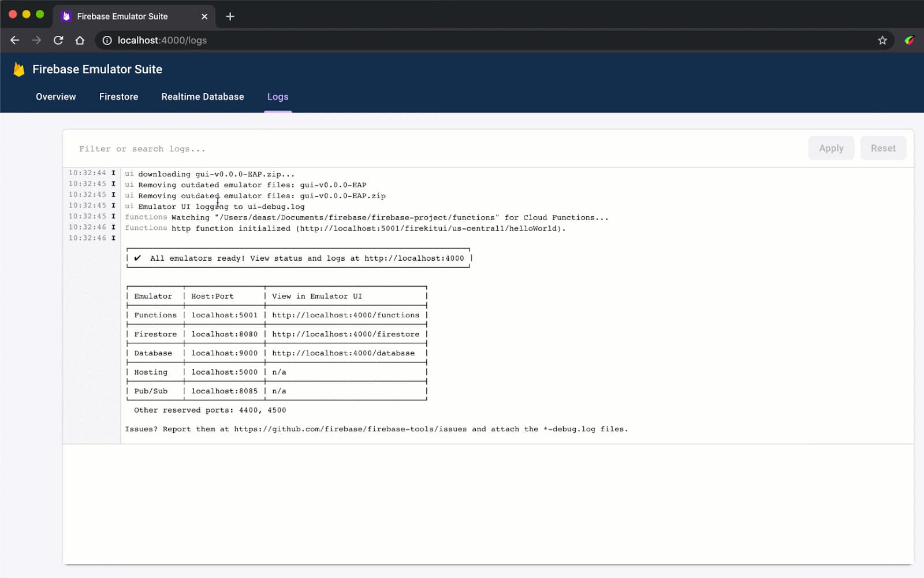
Task: Click the 10:32:44 timestamp
Action: (87, 173)
